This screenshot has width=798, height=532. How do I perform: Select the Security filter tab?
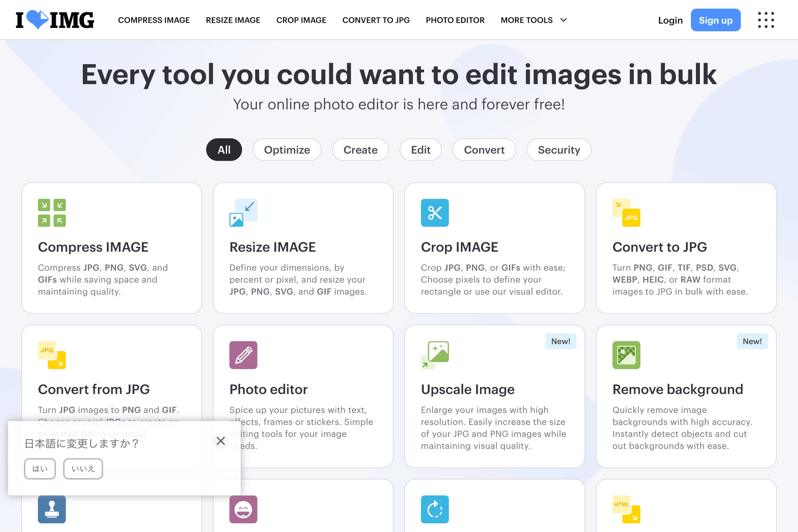coord(559,150)
